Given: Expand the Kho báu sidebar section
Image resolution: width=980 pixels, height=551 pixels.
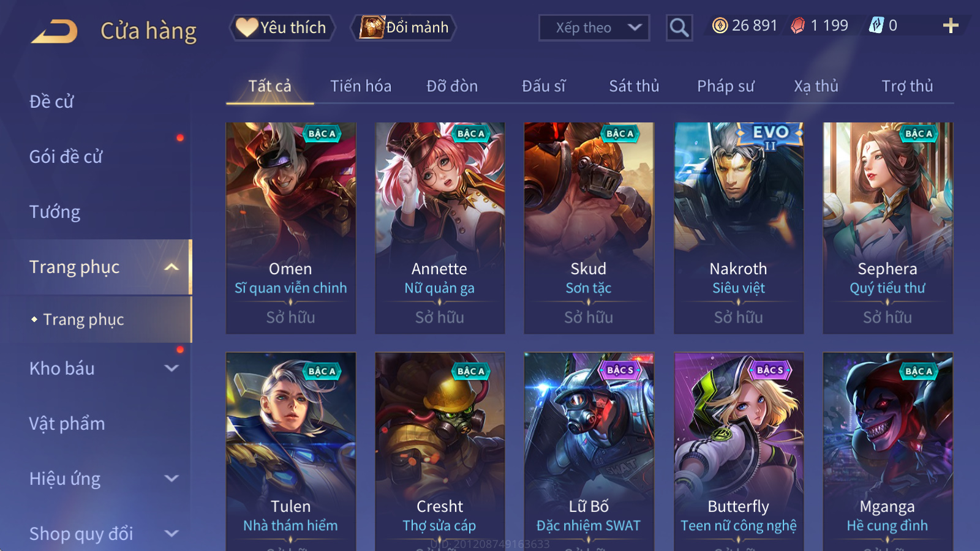Looking at the screenshot, I should tap(172, 369).
